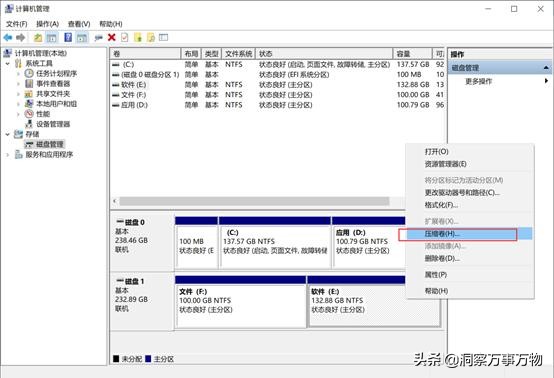Image resolution: width=554 pixels, height=378 pixels.
Task: Expand the 性能 tree node arrow
Action: (18, 114)
